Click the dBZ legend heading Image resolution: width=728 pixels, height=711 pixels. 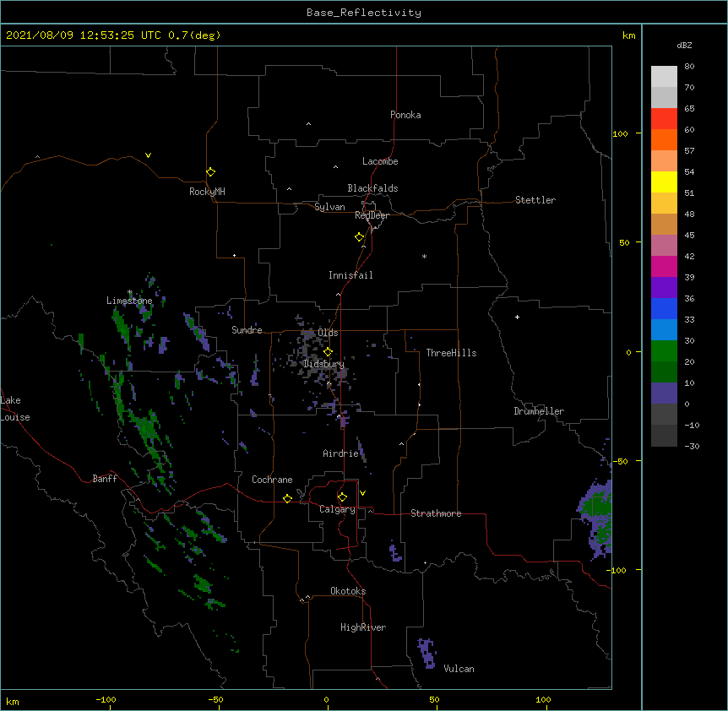(x=684, y=46)
